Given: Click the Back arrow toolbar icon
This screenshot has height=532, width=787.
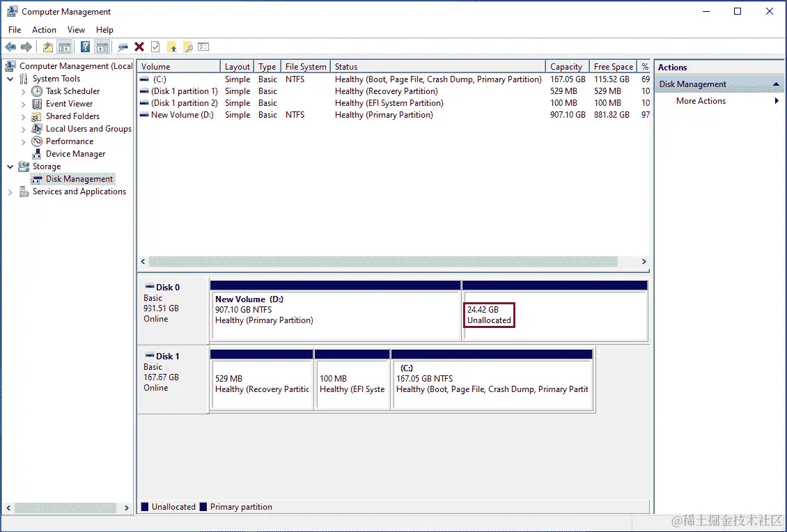Looking at the screenshot, I should click(x=10, y=47).
